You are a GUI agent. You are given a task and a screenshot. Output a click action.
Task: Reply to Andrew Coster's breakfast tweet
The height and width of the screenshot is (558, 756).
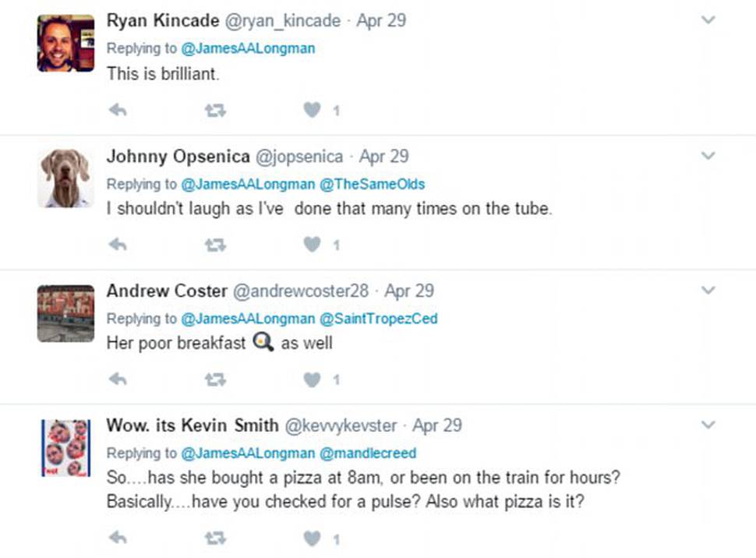118,380
